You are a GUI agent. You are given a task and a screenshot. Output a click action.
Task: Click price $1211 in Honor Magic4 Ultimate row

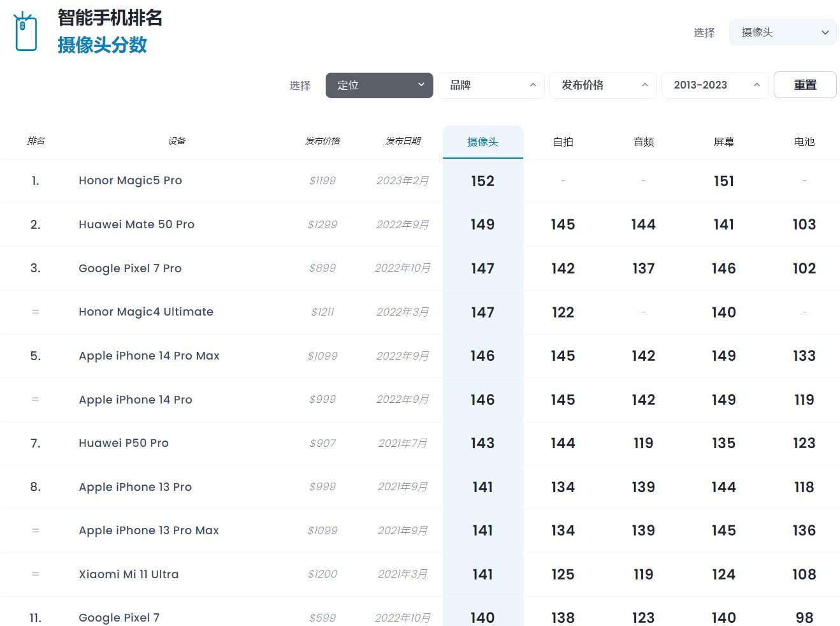tap(322, 312)
